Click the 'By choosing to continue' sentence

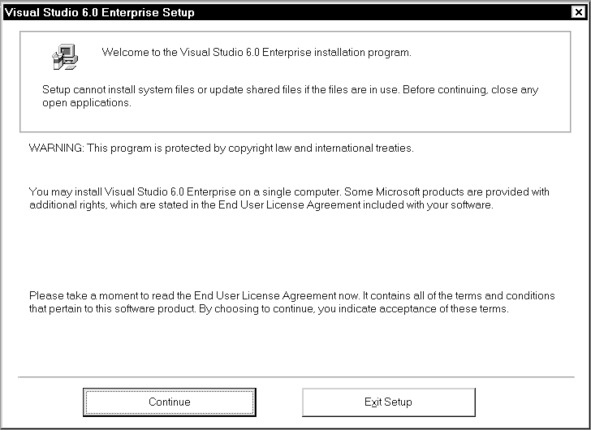354,309
